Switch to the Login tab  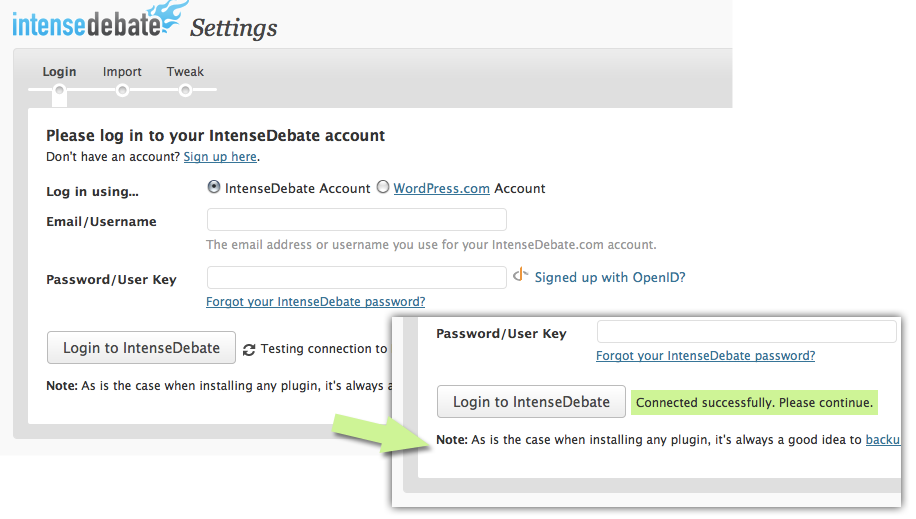tap(60, 72)
